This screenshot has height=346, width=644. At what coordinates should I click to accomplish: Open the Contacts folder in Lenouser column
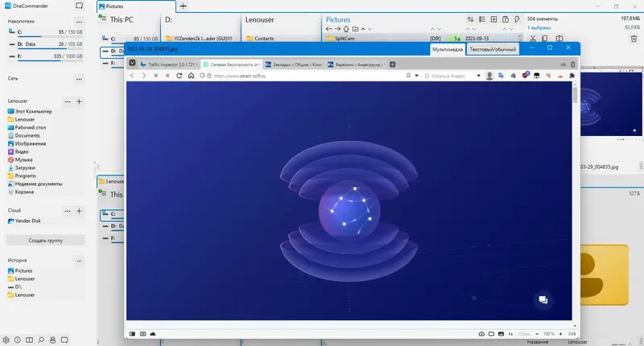tap(260, 38)
